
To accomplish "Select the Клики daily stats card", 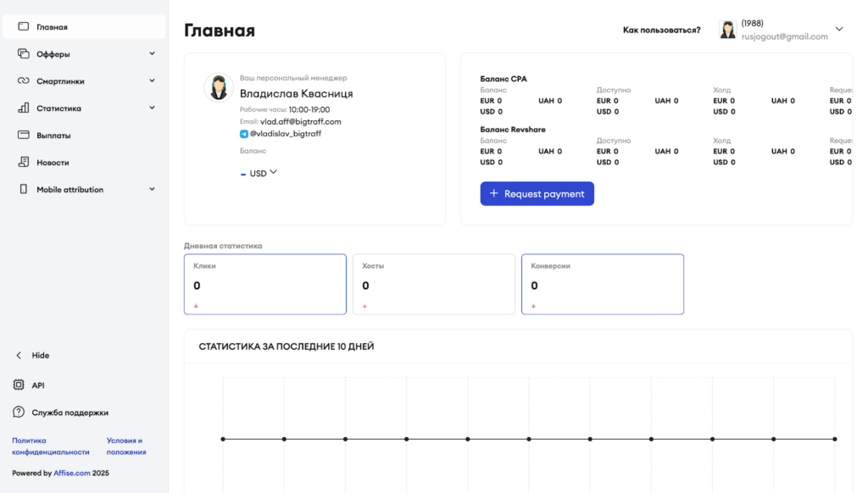I will [265, 285].
